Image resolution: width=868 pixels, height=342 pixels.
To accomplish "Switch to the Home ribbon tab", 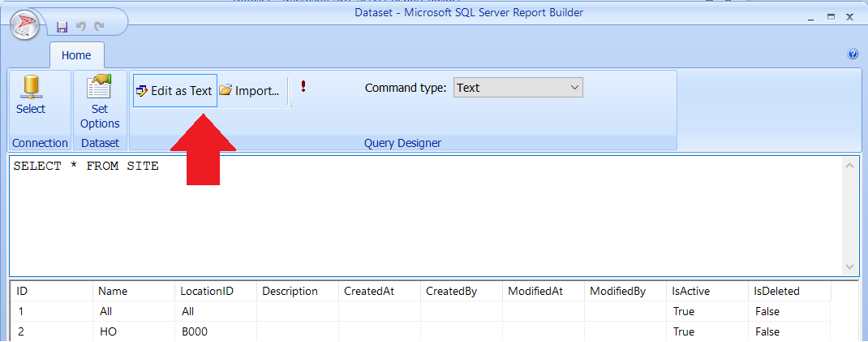I will (x=76, y=55).
